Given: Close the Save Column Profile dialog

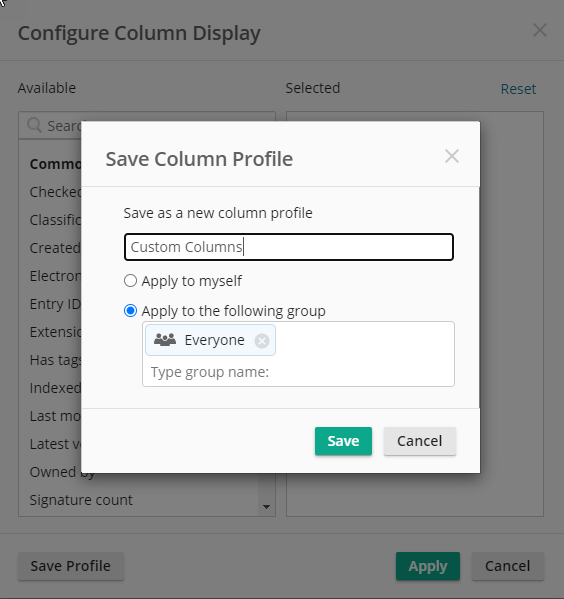Looking at the screenshot, I should pos(452,156).
